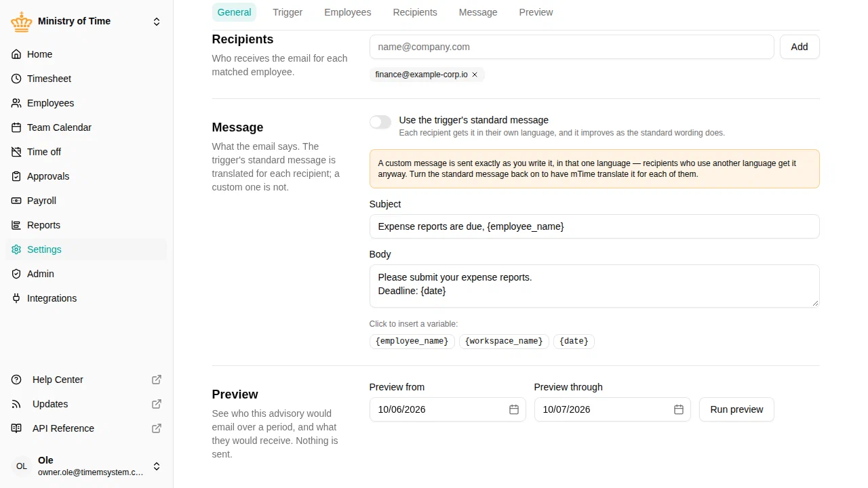This screenshot has width=868, height=488.
Task: Click the Integrations plug icon
Action: (16, 298)
